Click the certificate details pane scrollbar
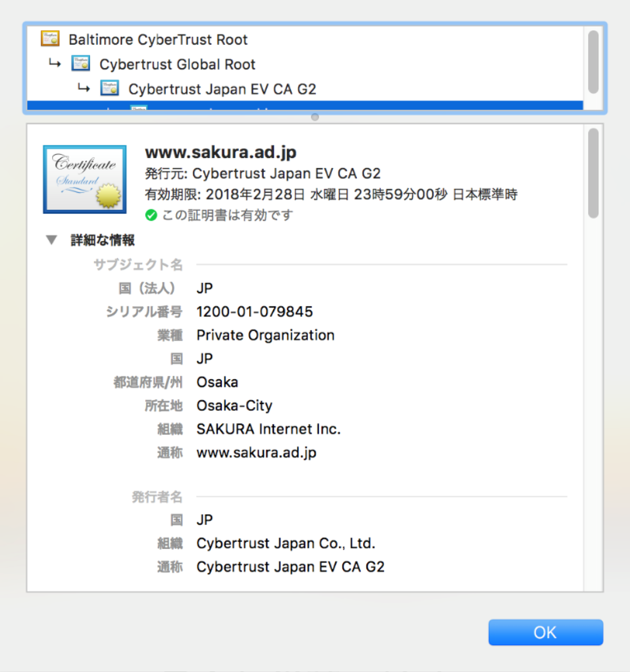The height and width of the screenshot is (672, 630). coord(593,173)
